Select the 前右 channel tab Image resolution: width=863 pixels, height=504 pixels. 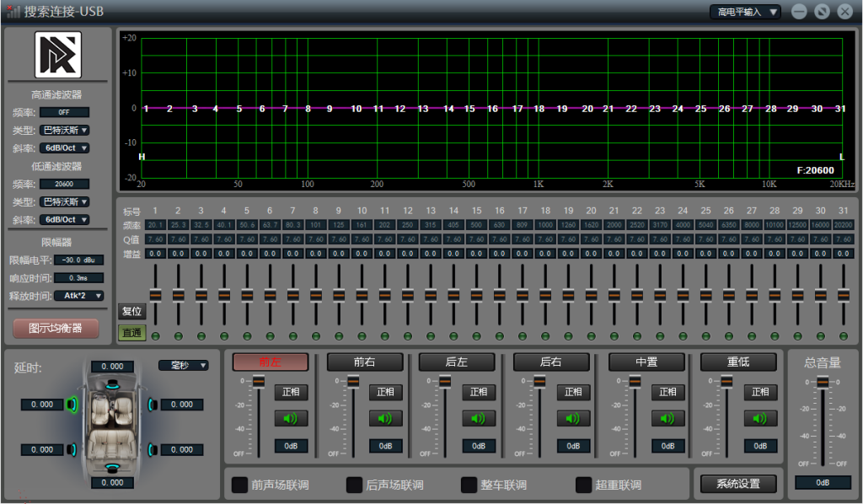(x=365, y=362)
